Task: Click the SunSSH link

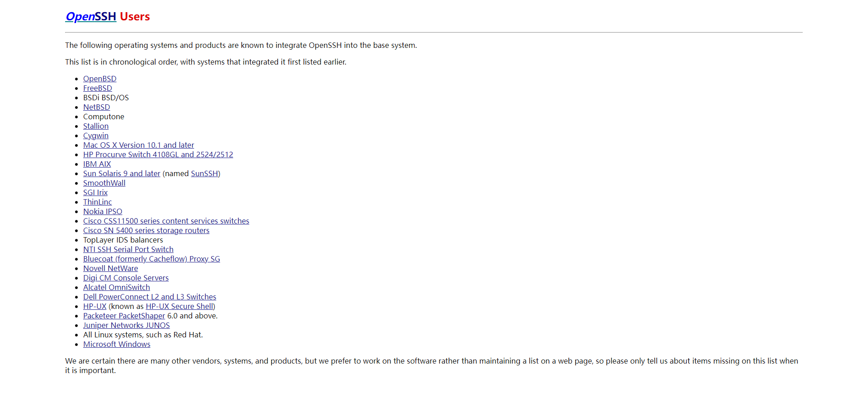Action: 204,173
